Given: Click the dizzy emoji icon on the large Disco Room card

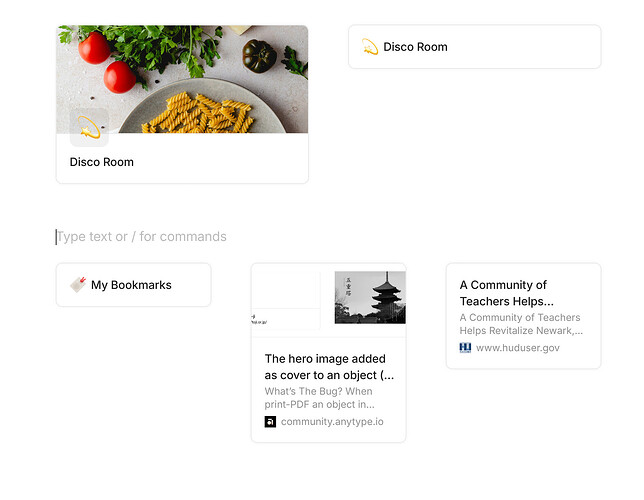Looking at the screenshot, I should coord(89,127).
